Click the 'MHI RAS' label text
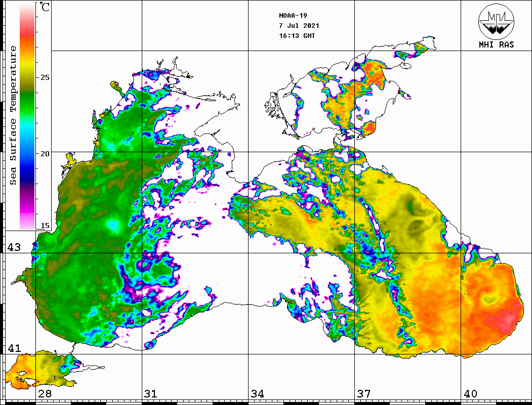The height and width of the screenshot is (405, 532). pos(497,44)
